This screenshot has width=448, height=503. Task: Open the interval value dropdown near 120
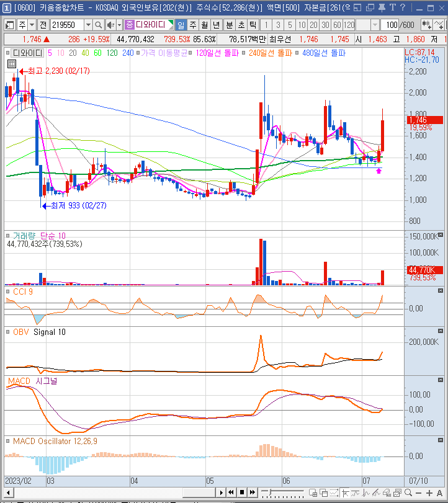[375, 25]
